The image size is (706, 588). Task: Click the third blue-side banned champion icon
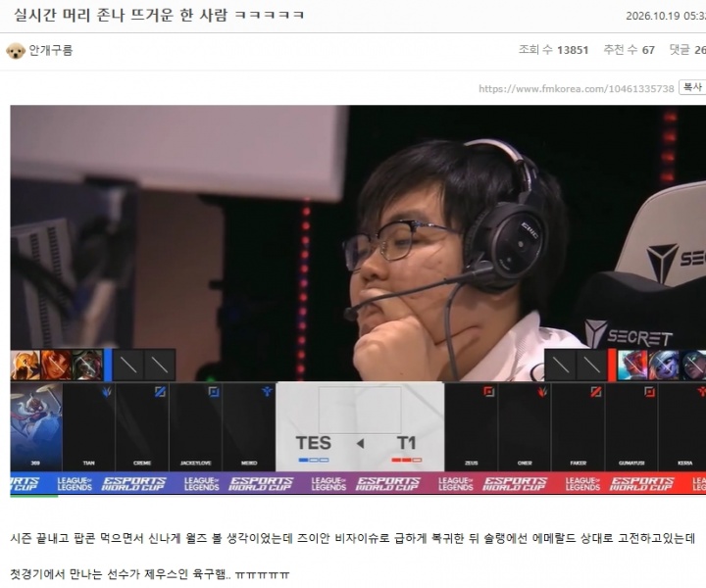[87, 365]
